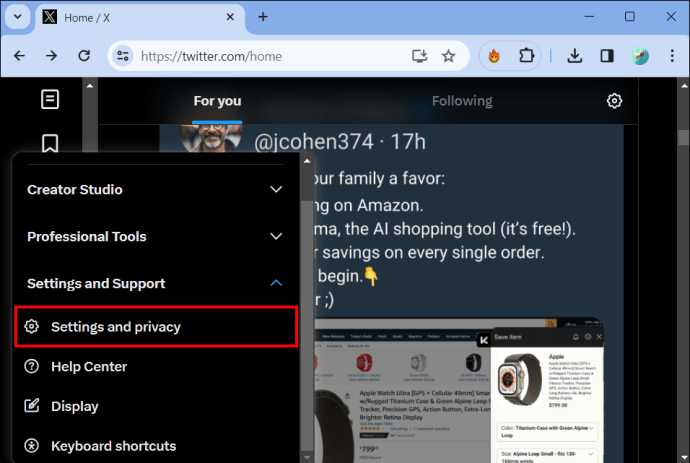
Task: Click the sidebar scroll up arrow
Action: pyautogui.click(x=90, y=86)
